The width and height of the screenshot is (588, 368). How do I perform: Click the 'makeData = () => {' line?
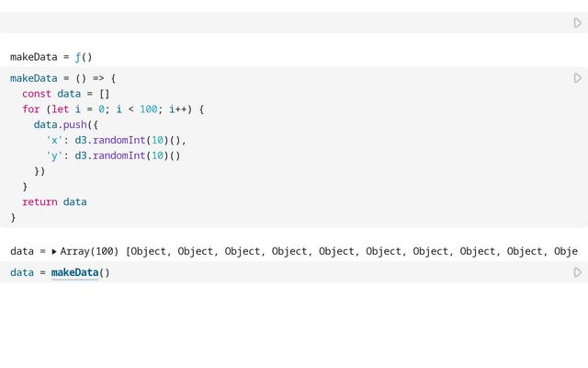[63, 78]
